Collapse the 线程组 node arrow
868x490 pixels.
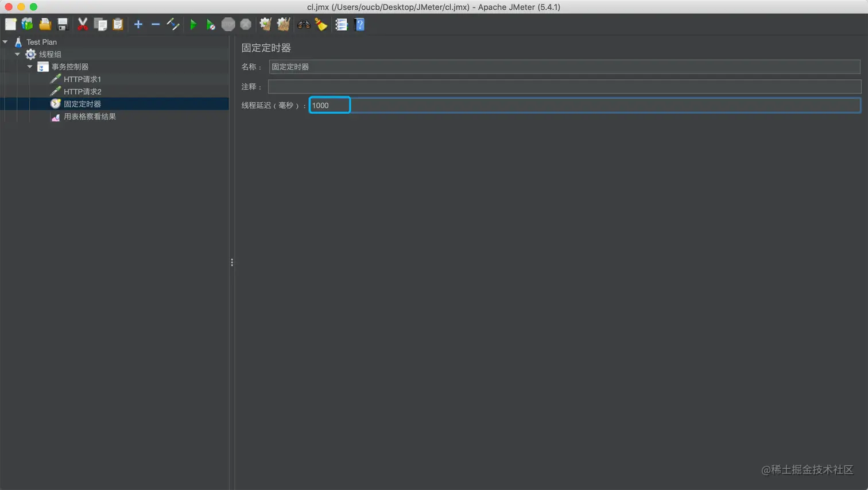click(x=17, y=54)
